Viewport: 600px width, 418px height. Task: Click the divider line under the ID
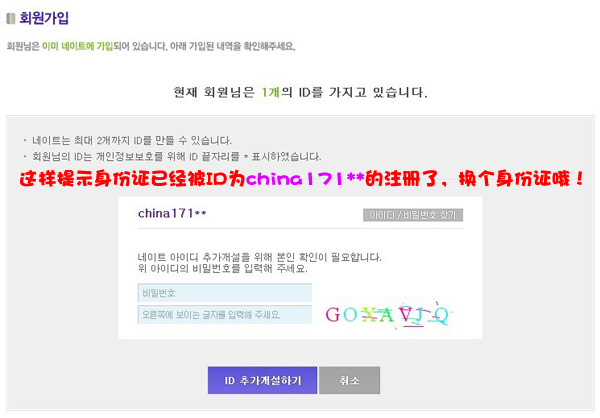click(x=300, y=229)
